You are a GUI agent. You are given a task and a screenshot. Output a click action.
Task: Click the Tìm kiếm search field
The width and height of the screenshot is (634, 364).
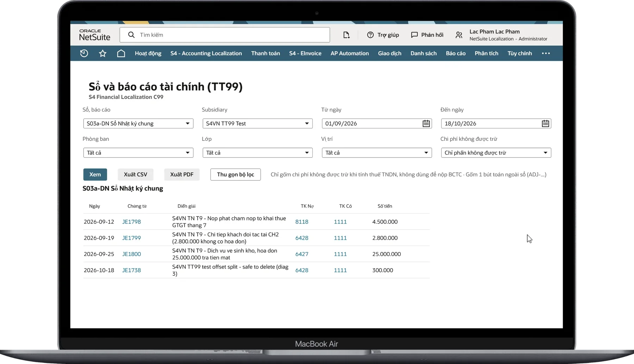[225, 35]
